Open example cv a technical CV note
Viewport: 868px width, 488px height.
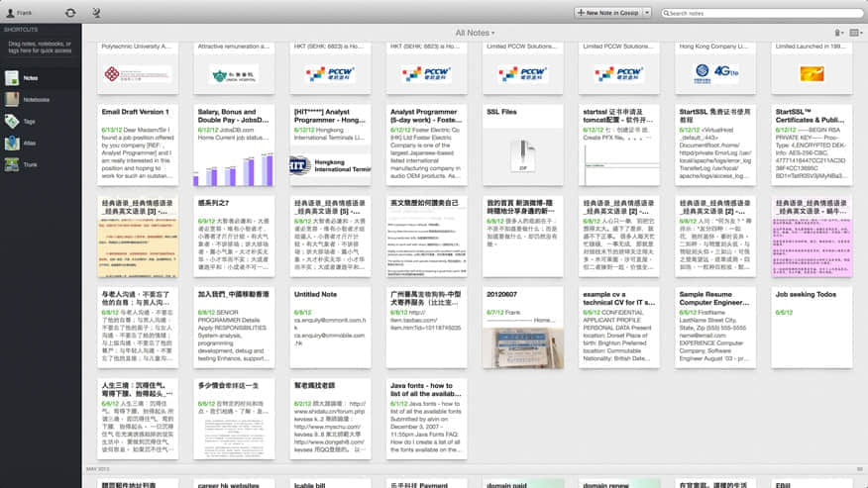tap(619, 328)
